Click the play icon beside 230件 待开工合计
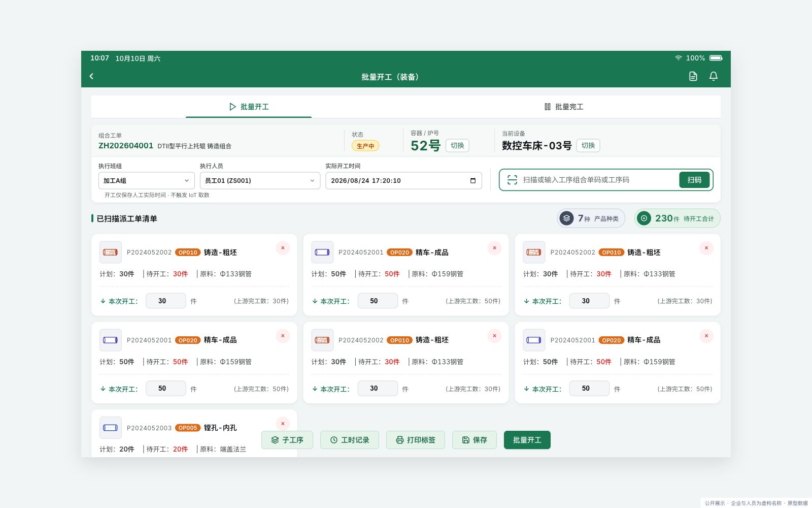The width and height of the screenshot is (812, 508). [644, 218]
